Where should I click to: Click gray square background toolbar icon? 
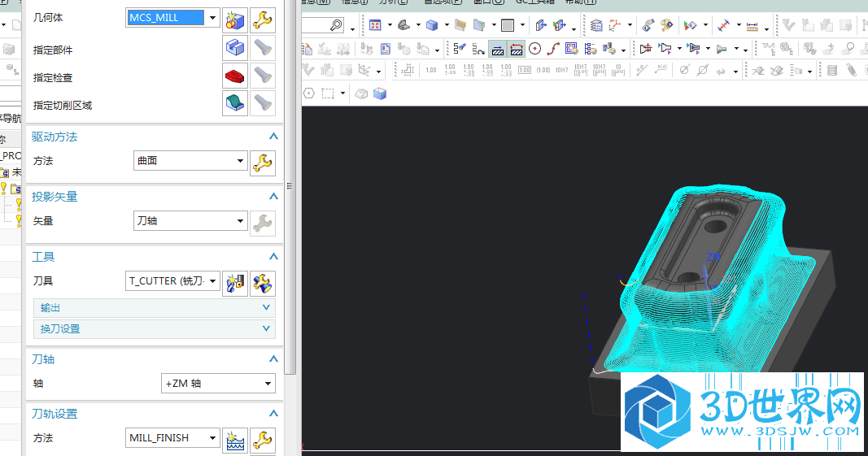pyautogui.click(x=508, y=25)
